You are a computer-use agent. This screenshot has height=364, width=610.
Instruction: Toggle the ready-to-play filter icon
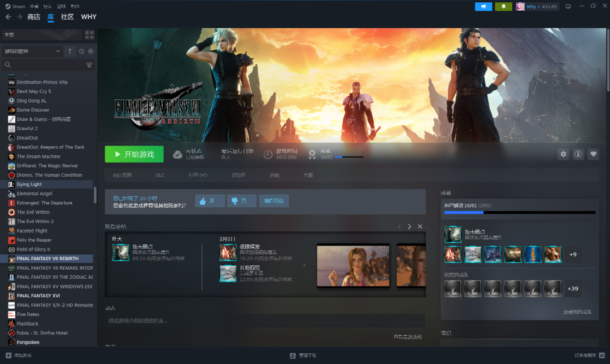click(90, 51)
